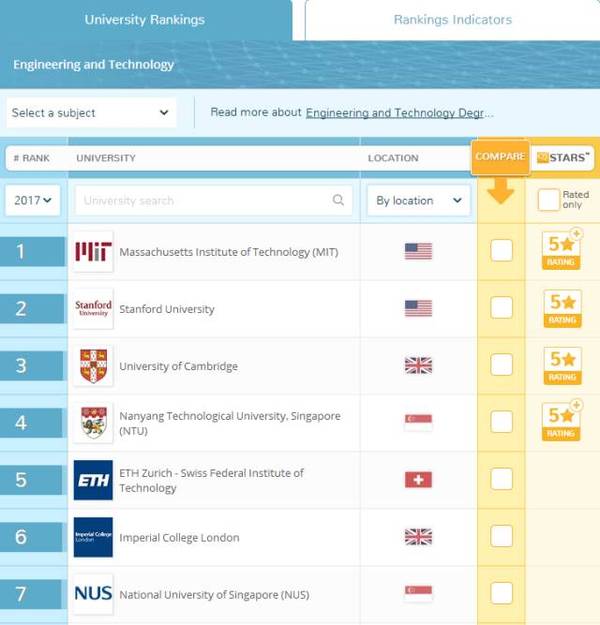Viewport: 600px width, 625px height.
Task: Click the US flag in Stanford row
Action: [x=418, y=308]
